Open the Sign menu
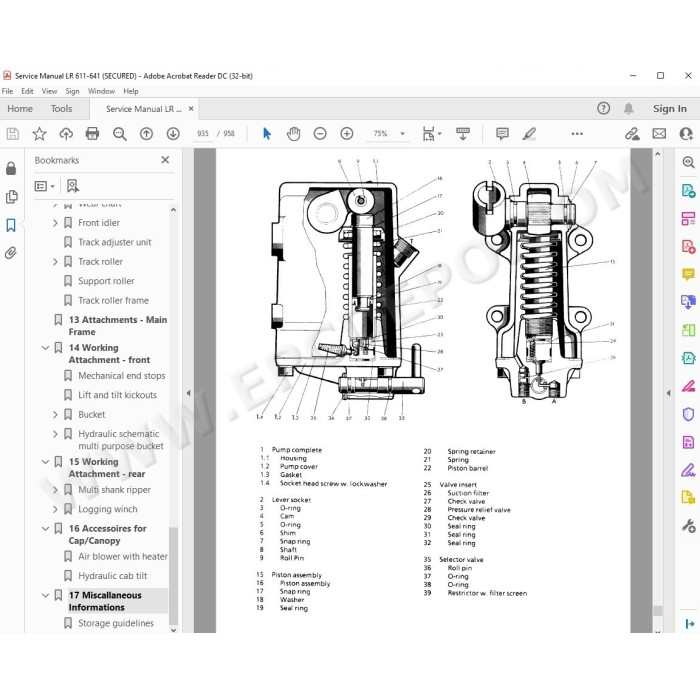Viewport: 700px width, 700px height. tap(72, 91)
